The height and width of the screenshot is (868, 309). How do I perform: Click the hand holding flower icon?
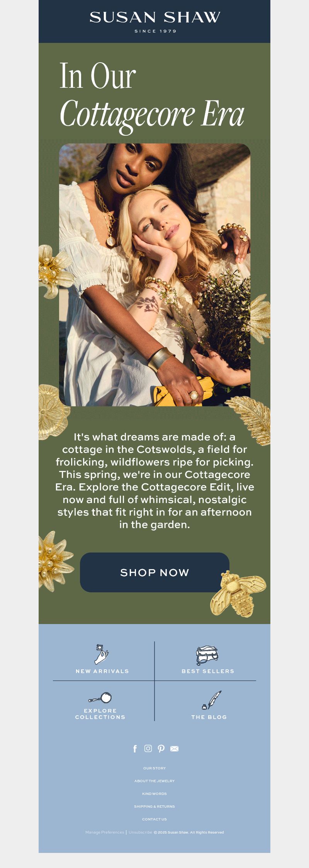[102, 655]
